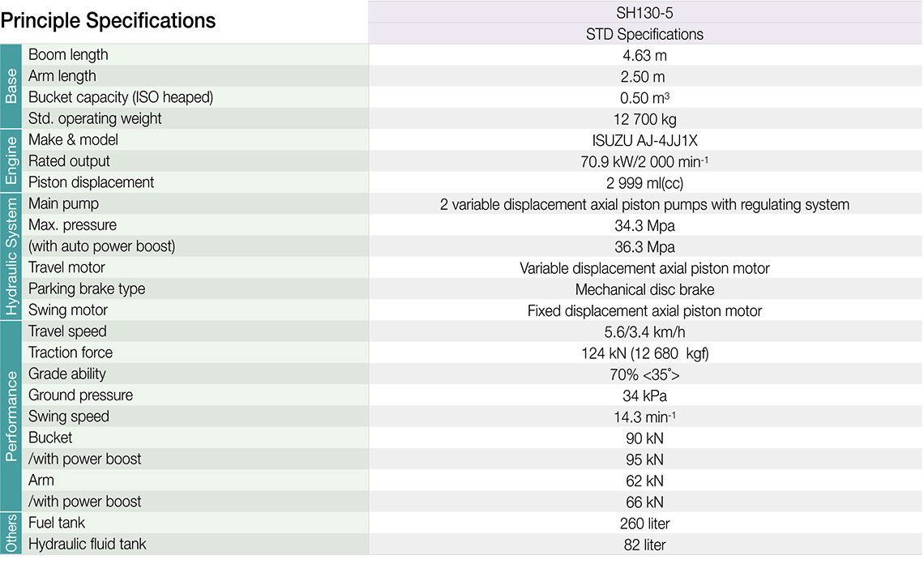
Task: Select the 70% grade ability value
Action: 644,374
